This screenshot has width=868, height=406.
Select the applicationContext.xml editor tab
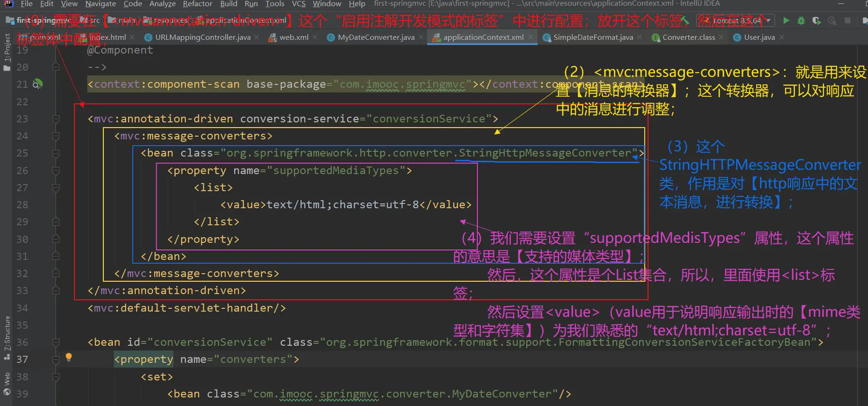484,37
